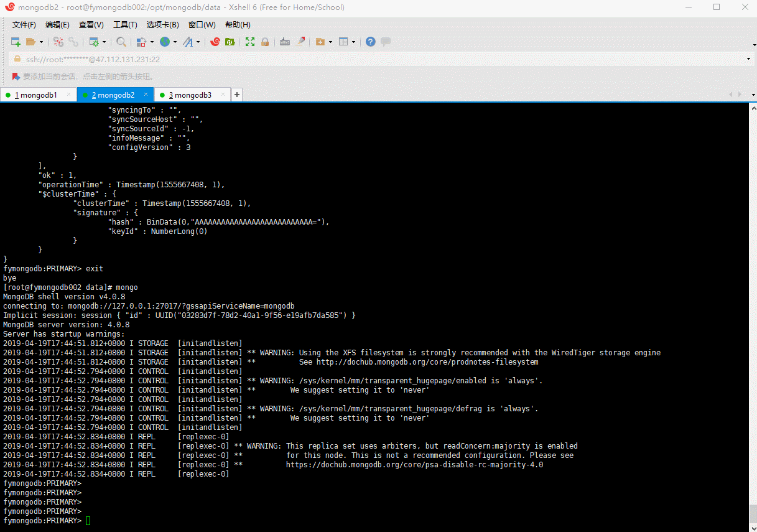Open the 文件(F) menu
The width and height of the screenshot is (757, 532).
tap(24, 25)
